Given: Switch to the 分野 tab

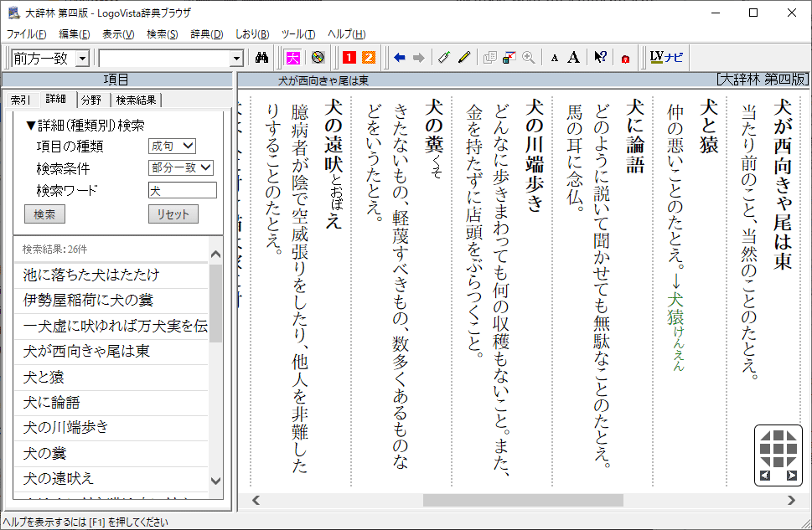Looking at the screenshot, I should (92, 100).
